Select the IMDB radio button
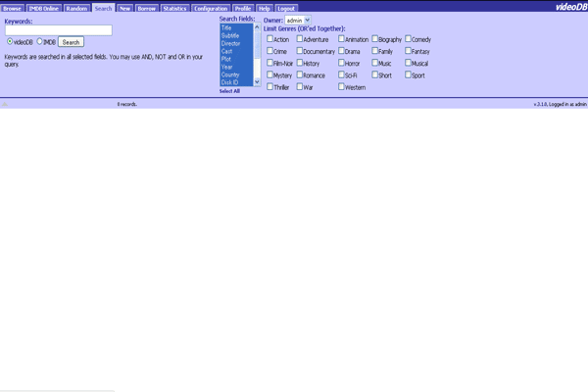 [x=40, y=42]
